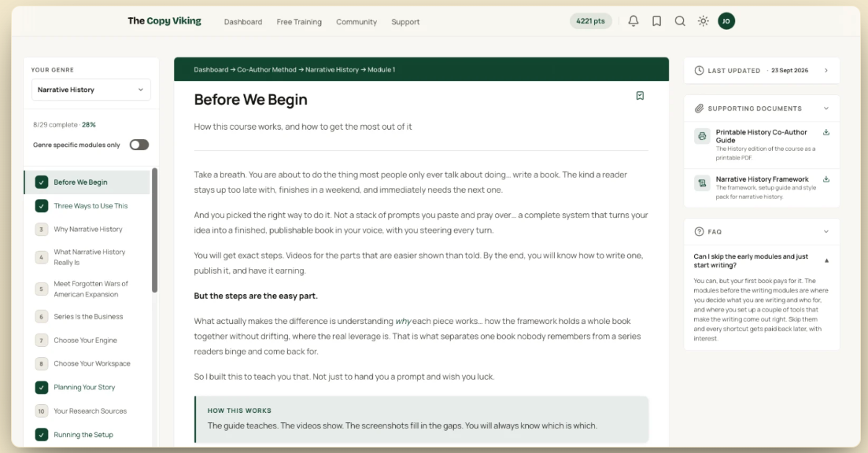Open notifications bell
Screen dimensions: 868x453
(633, 21)
